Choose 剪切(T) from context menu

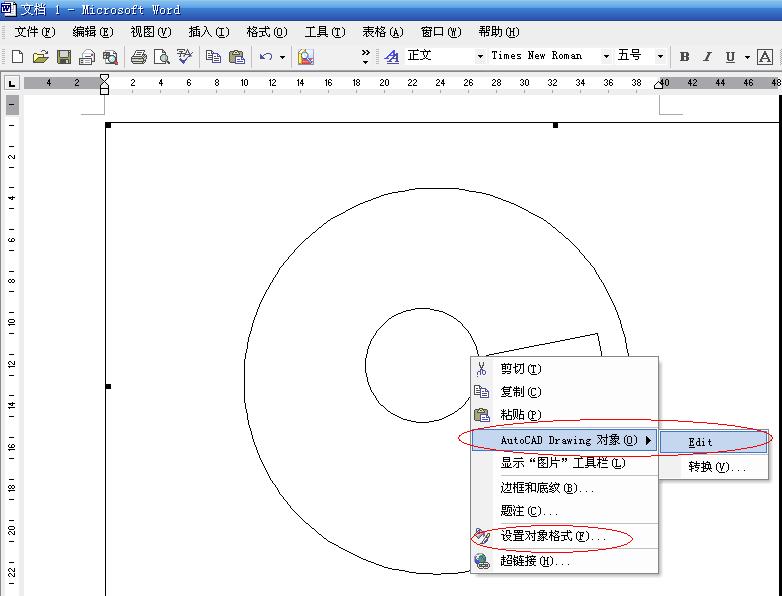point(564,369)
